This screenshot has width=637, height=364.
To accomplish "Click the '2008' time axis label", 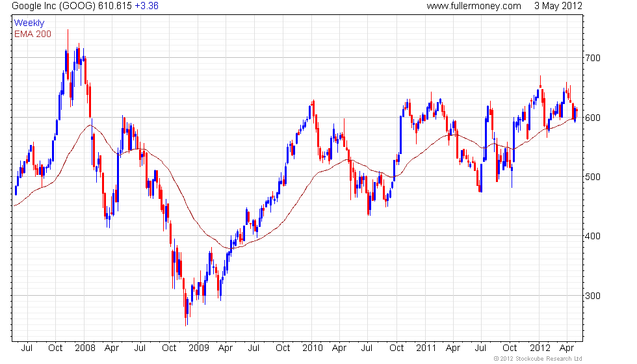I will 85,348.
